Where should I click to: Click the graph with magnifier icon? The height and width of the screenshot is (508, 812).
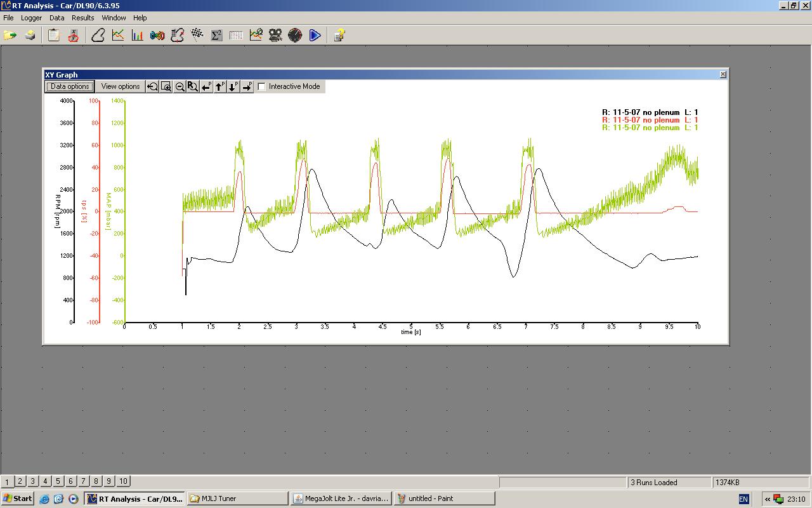point(256,36)
